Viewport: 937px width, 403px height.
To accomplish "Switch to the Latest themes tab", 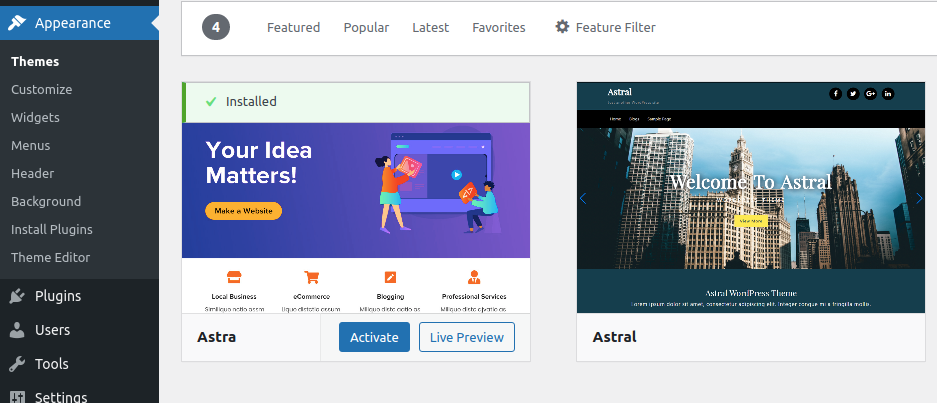I will [431, 28].
